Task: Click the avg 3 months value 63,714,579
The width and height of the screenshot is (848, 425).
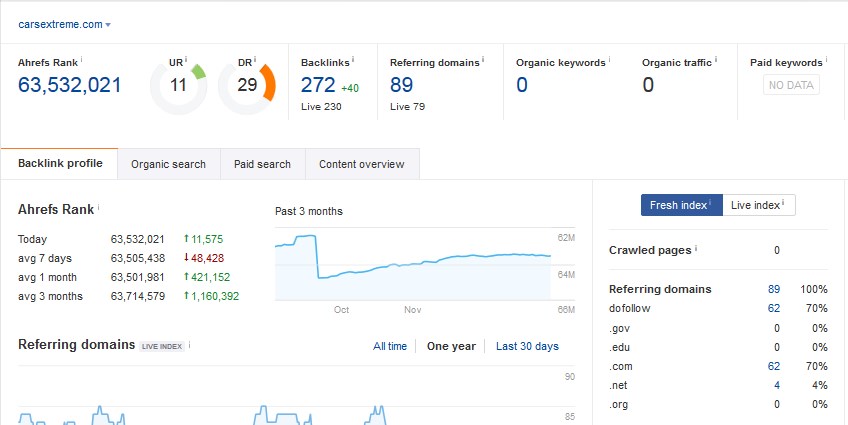Action: 138,296
